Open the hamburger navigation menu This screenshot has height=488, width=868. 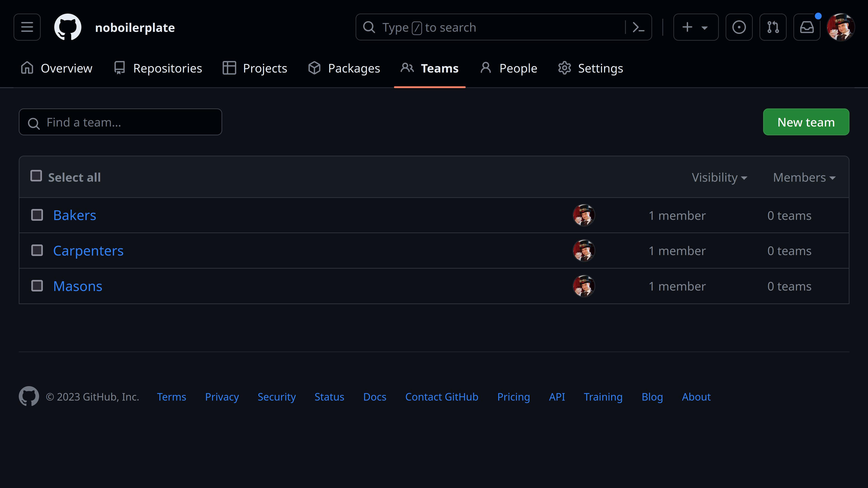tap(27, 27)
